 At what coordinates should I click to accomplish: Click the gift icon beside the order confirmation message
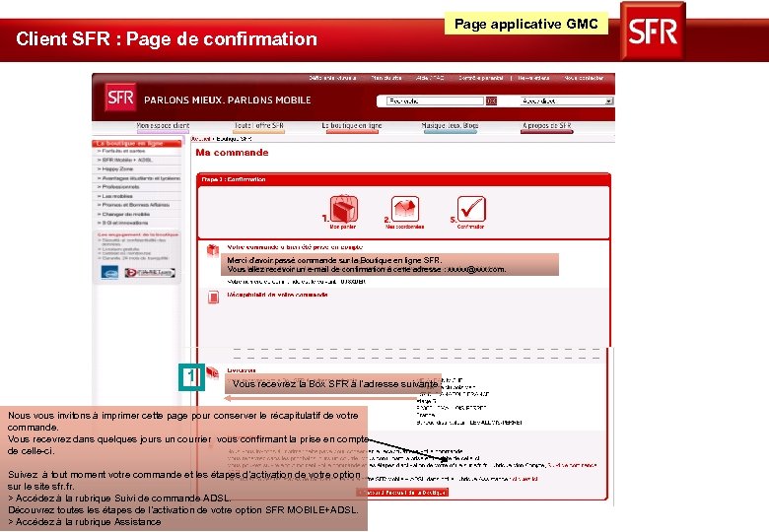212,250
